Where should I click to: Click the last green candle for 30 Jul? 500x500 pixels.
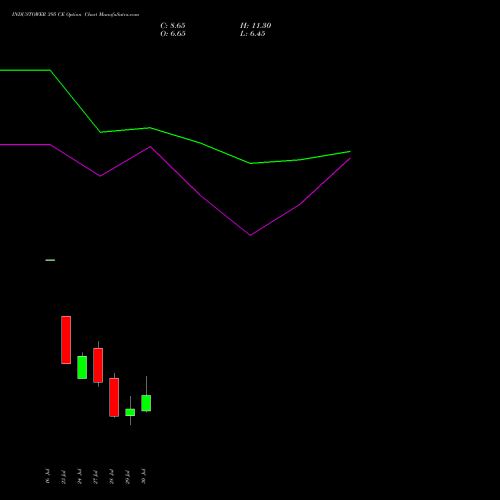pyautogui.click(x=146, y=403)
